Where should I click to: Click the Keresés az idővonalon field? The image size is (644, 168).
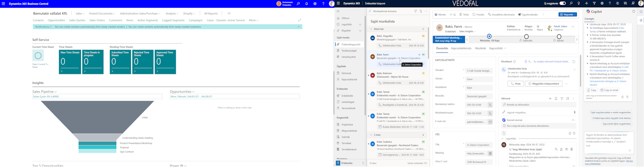coord(539,105)
